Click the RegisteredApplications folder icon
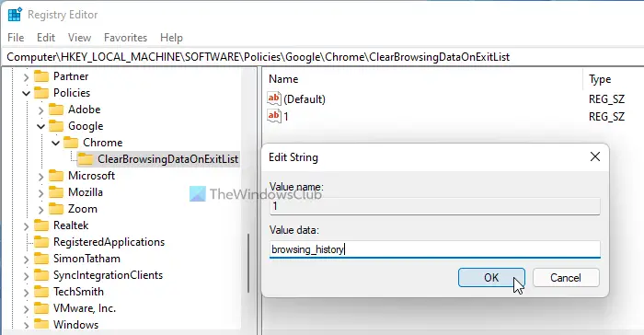644x335 pixels. pyautogui.click(x=41, y=242)
